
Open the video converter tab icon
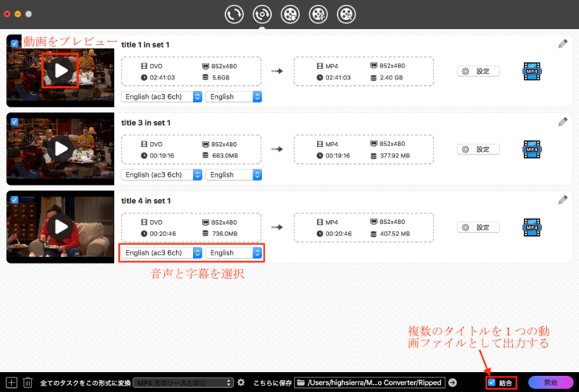tap(235, 14)
